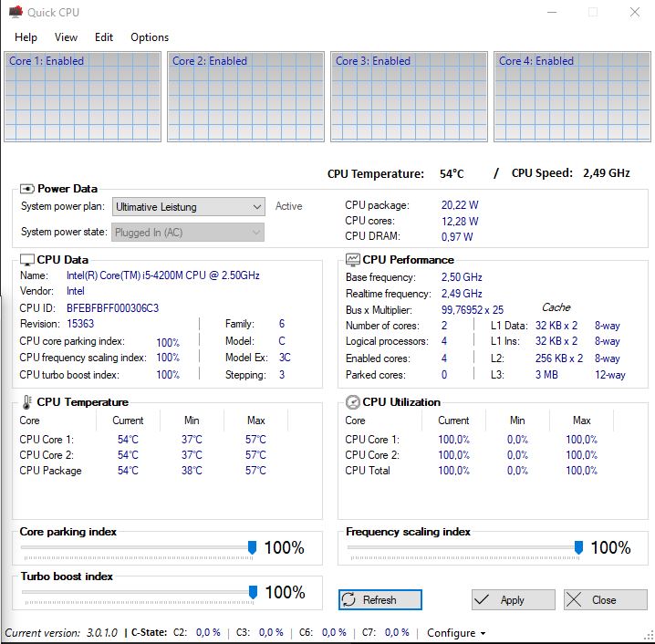Viewport: 655px width, 644px height.
Task: Click the L2 cache value 256 KB x 2
Action: point(559,358)
